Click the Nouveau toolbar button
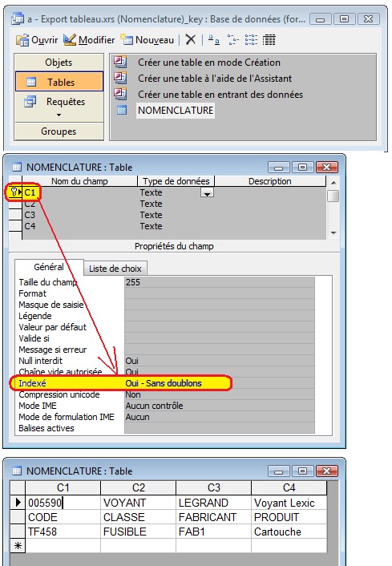This screenshot has height=566, width=392. [147, 40]
